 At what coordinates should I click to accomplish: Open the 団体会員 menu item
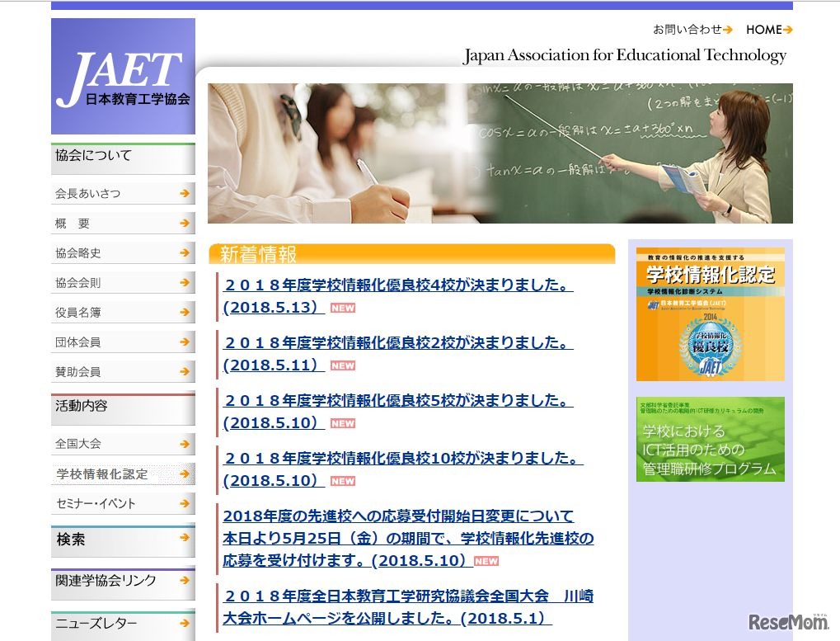click(x=123, y=342)
